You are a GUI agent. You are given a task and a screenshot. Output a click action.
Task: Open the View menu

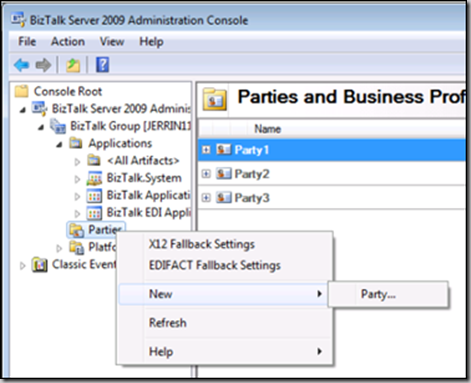tap(112, 42)
